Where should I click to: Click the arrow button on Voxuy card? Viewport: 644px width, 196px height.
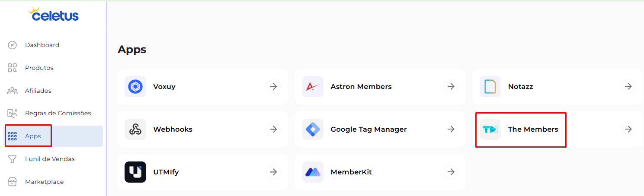[x=273, y=86]
